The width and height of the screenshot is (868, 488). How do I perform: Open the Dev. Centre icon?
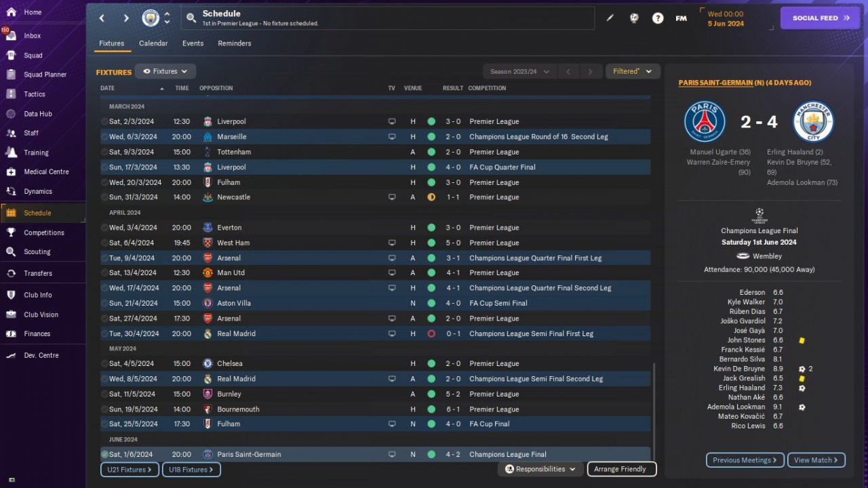[11, 355]
